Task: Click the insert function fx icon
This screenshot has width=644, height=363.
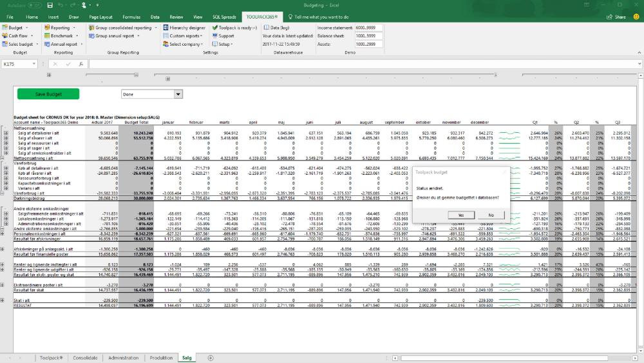Action: click(x=81, y=64)
